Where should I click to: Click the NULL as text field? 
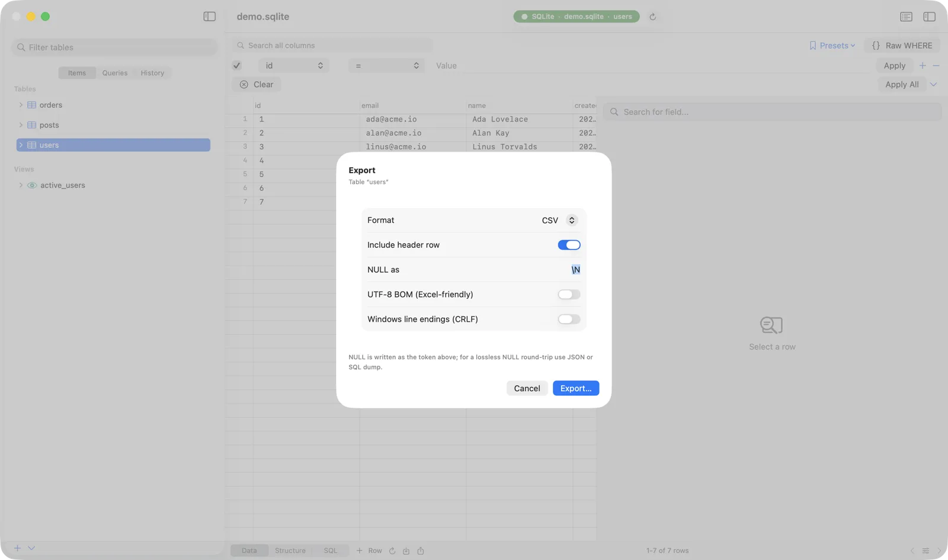[576, 270]
